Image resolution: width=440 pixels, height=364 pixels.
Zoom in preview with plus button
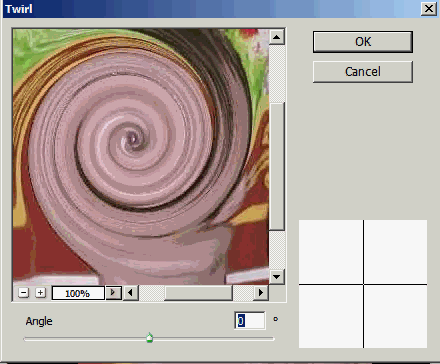point(40,293)
